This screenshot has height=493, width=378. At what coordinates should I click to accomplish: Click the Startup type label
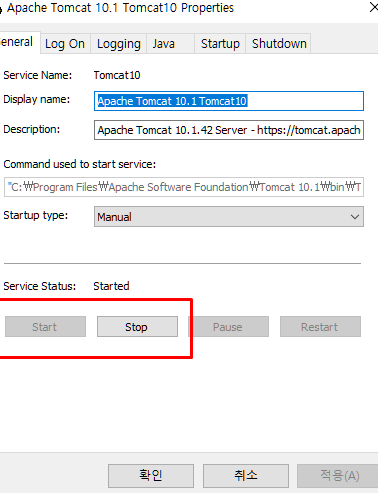pyautogui.click(x=36, y=215)
